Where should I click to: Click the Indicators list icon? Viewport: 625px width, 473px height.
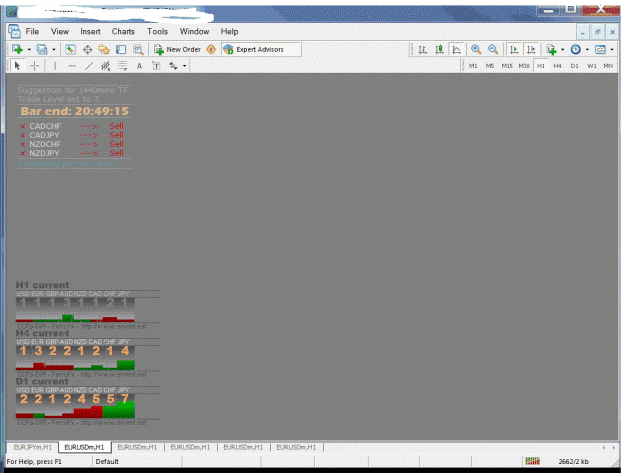(x=552, y=49)
